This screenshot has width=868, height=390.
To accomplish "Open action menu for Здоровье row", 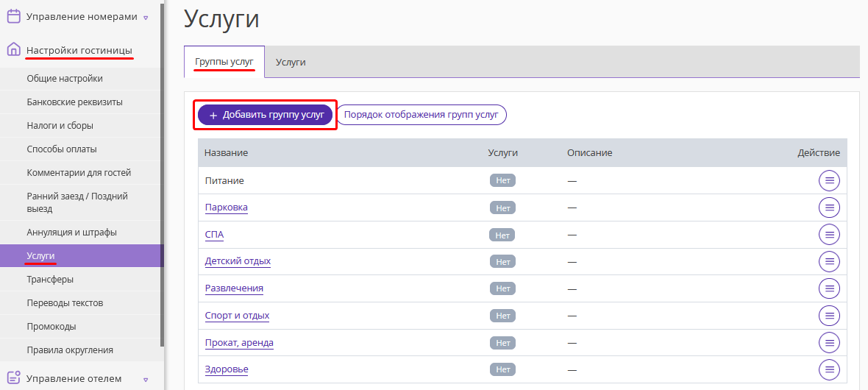I will coord(829,369).
